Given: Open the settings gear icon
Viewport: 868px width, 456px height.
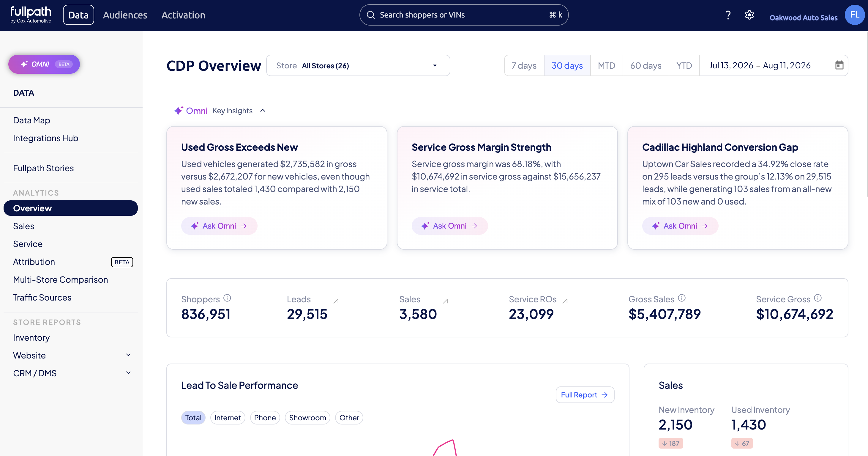Looking at the screenshot, I should coord(749,15).
